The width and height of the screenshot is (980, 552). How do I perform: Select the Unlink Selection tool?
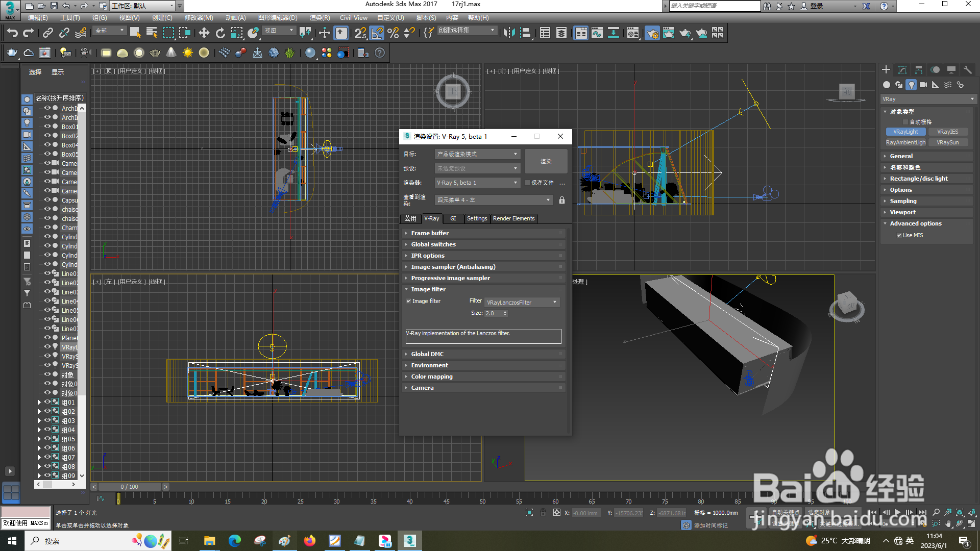click(64, 33)
